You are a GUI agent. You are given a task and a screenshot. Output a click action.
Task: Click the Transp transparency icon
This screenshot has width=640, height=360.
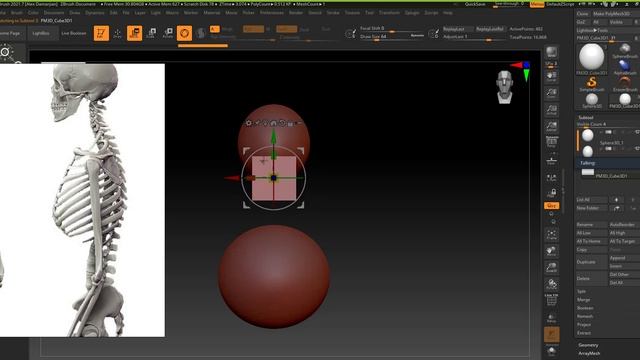tap(551, 318)
